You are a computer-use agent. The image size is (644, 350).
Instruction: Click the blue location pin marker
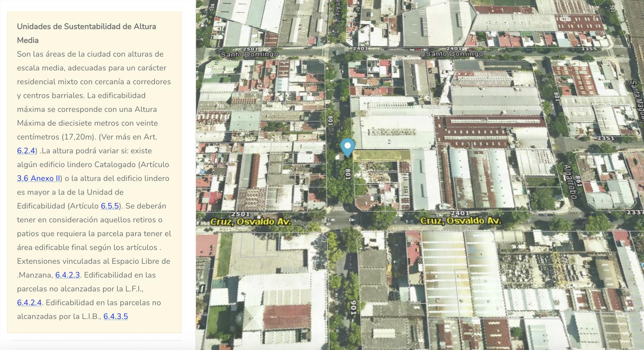point(347,147)
